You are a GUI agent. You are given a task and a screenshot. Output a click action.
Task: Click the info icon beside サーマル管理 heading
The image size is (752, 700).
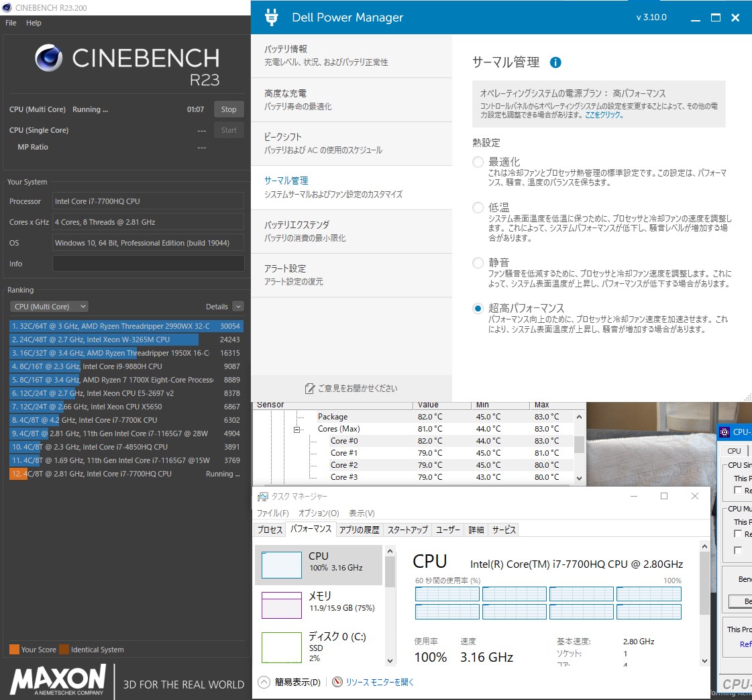click(555, 62)
